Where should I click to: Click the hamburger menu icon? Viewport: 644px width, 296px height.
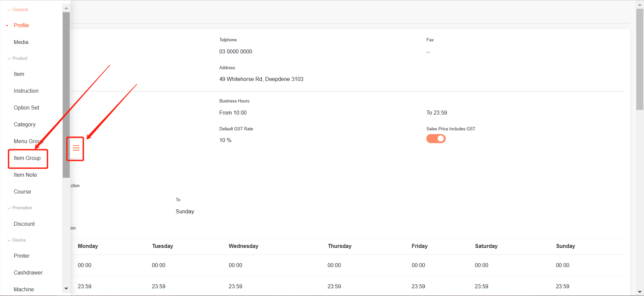pos(76,148)
